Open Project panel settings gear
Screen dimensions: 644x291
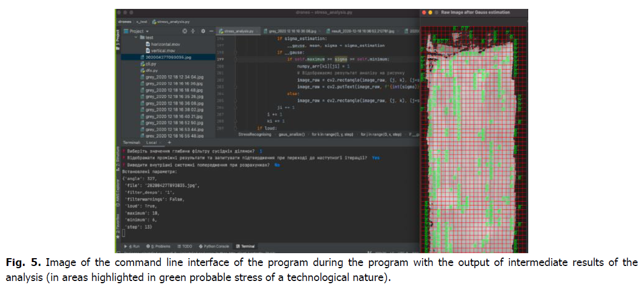coord(203,31)
